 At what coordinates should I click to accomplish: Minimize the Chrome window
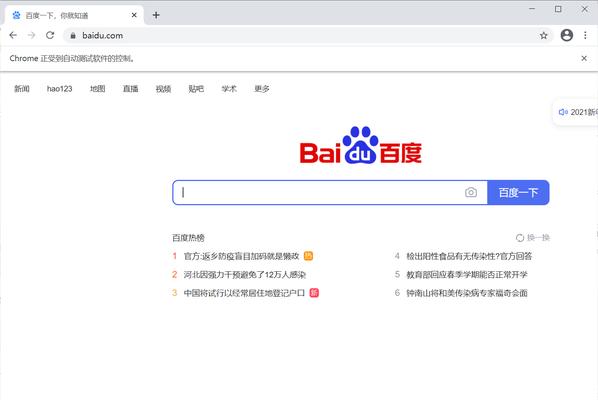532,9
